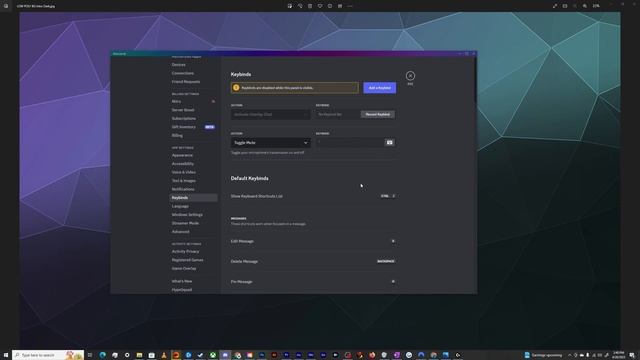Click the warning icon in keybinds disabled banner
The width and height of the screenshot is (640, 360).
tap(236, 88)
